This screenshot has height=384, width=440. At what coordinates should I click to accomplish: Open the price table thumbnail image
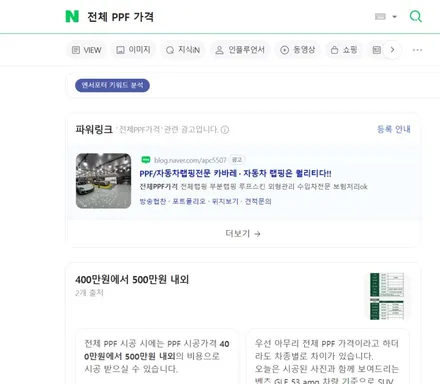click(x=387, y=296)
